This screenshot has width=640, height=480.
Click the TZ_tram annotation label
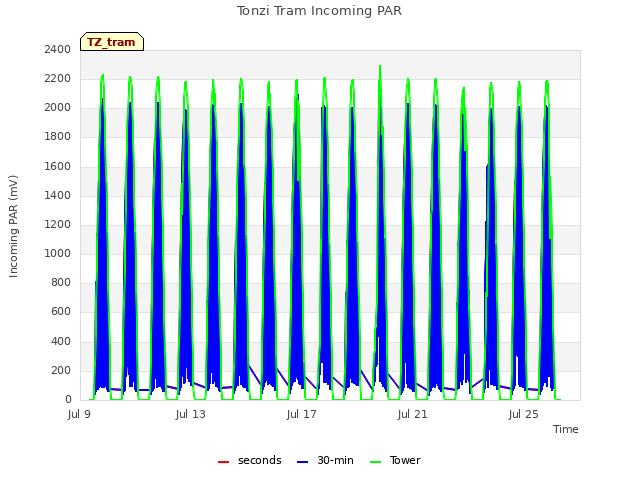(112, 42)
